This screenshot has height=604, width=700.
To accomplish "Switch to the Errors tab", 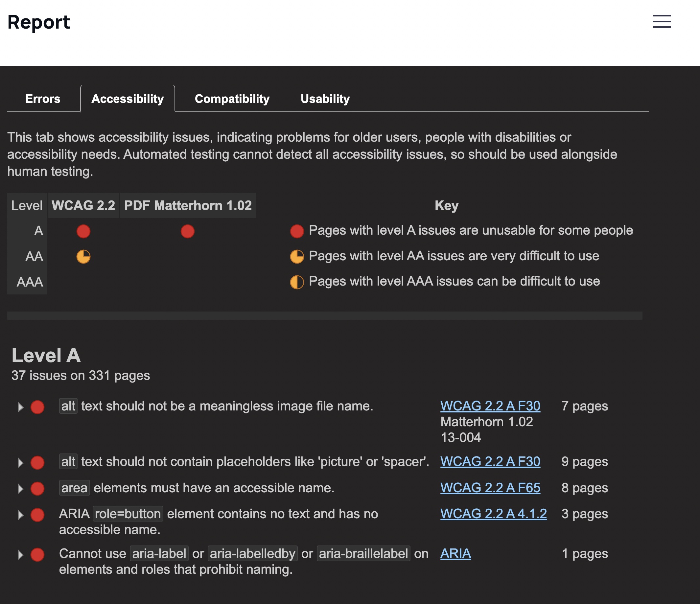I will pos(43,99).
